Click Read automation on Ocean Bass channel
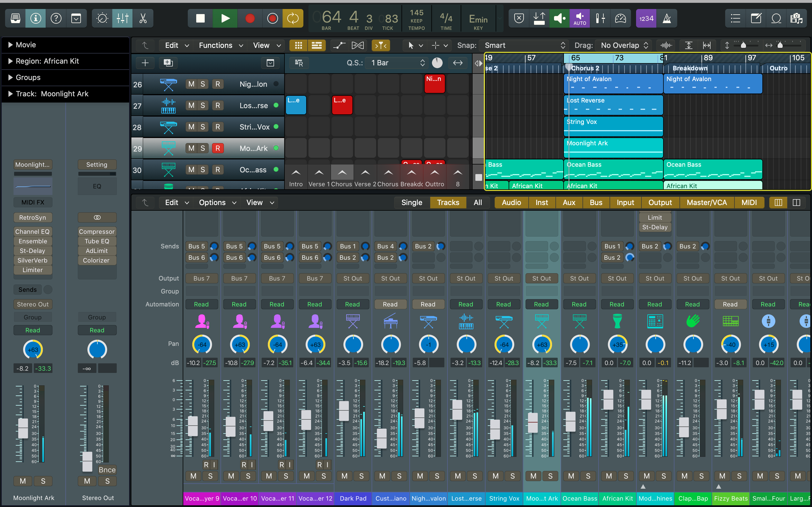The height and width of the screenshot is (507, 812). click(579, 304)
